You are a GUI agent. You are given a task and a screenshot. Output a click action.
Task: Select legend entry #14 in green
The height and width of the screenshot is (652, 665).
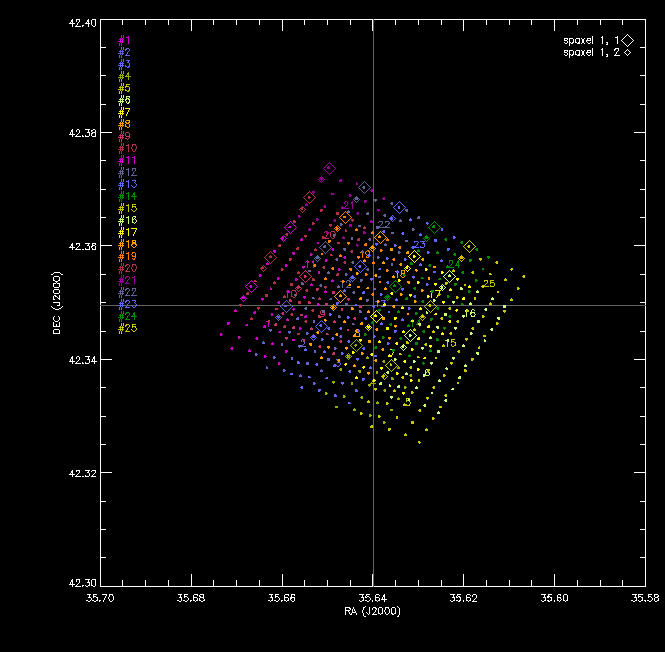point(127,196)
